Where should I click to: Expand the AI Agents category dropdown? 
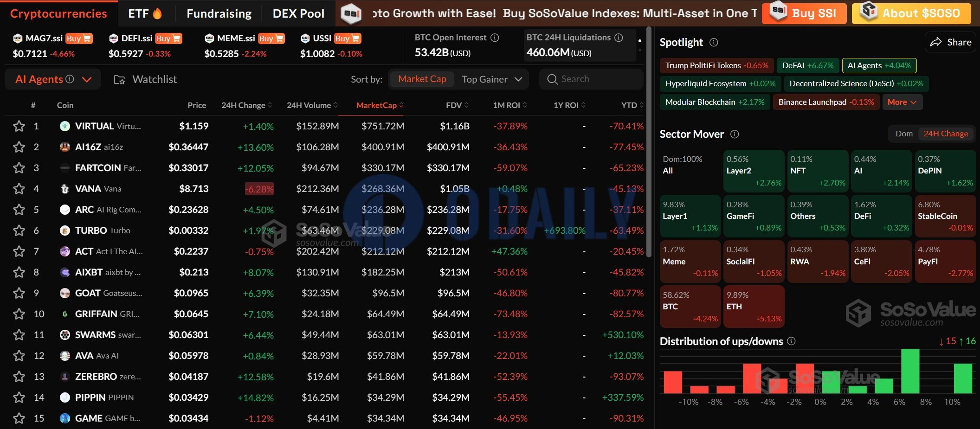86,79
